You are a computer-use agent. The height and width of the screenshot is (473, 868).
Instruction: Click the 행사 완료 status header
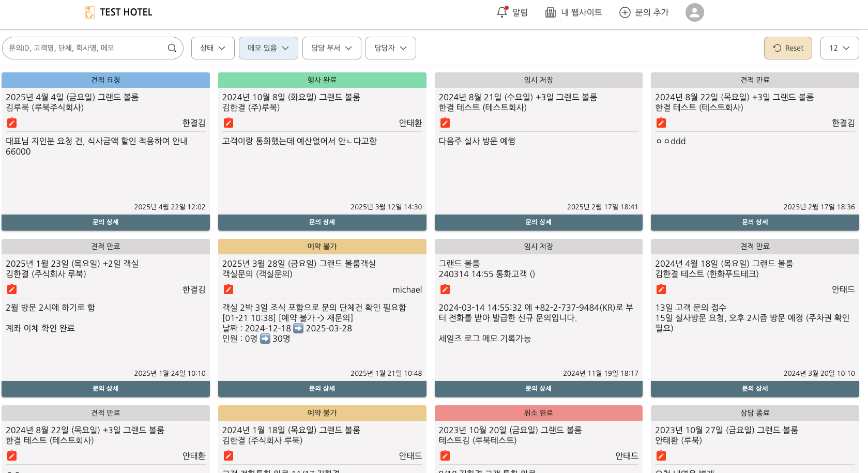[x=322, y=80]
